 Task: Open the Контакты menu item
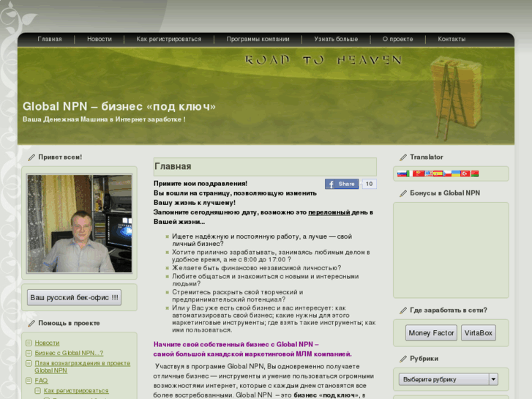[x=452, y=39]
